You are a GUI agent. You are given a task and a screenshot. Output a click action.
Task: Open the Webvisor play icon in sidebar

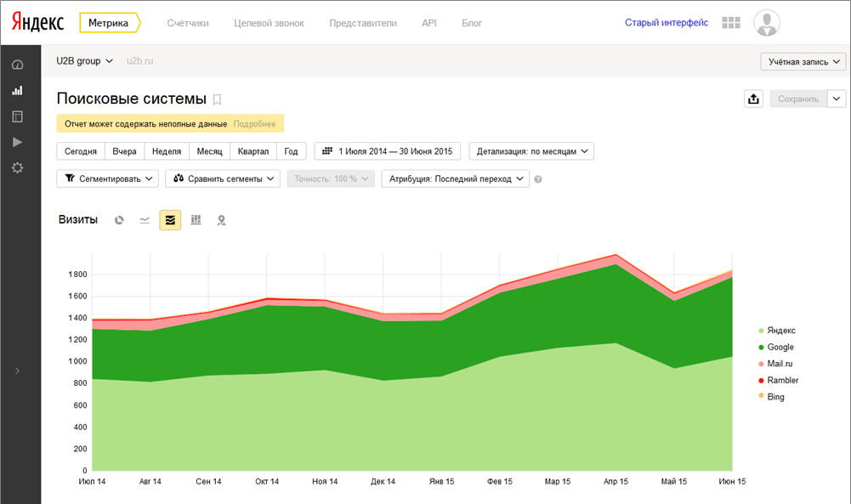pyautogui.click(x=17, y=142)
